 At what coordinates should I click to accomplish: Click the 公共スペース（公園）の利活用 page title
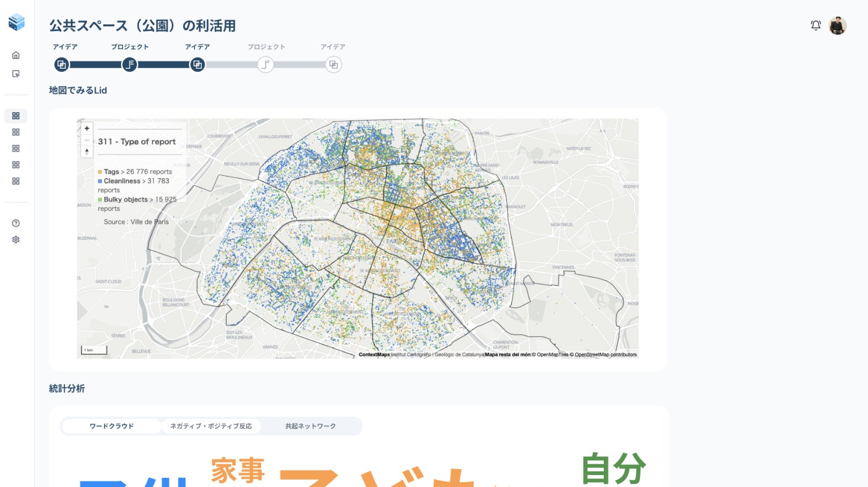142,26
